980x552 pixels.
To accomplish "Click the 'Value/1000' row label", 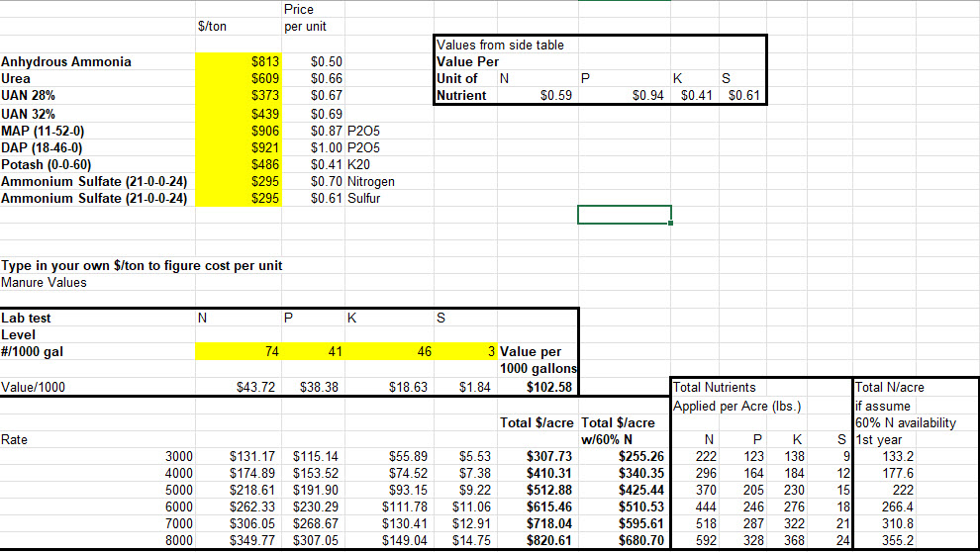I will click(x=33, y=387).
